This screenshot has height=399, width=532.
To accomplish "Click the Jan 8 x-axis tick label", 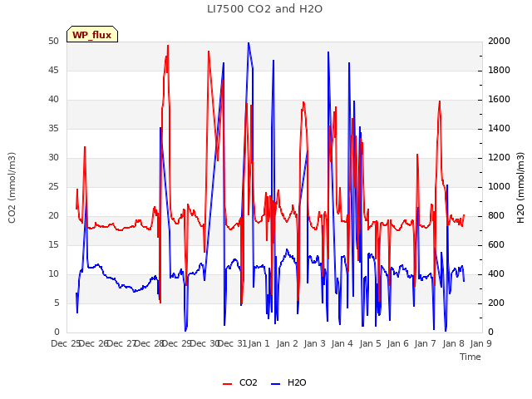I will [453, 343].
